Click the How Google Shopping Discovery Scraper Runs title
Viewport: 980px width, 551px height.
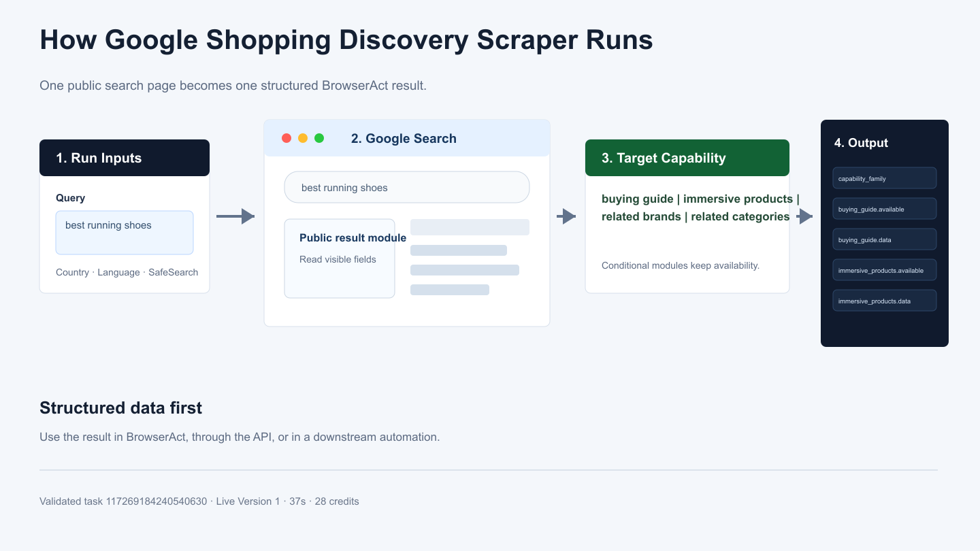[x=346, y=40]
